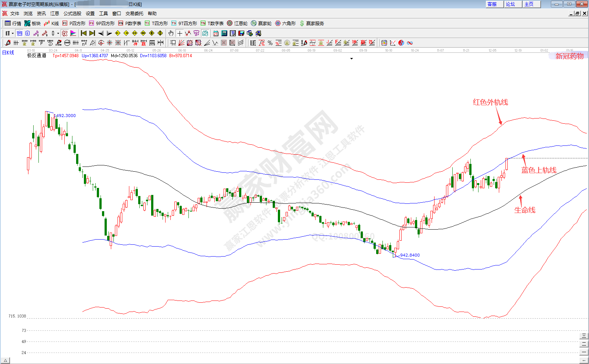Image resolution: width=589 pixels, height=364 pixels.
Task: Expand the 日 period dropdown arrow
Action: 13,33
